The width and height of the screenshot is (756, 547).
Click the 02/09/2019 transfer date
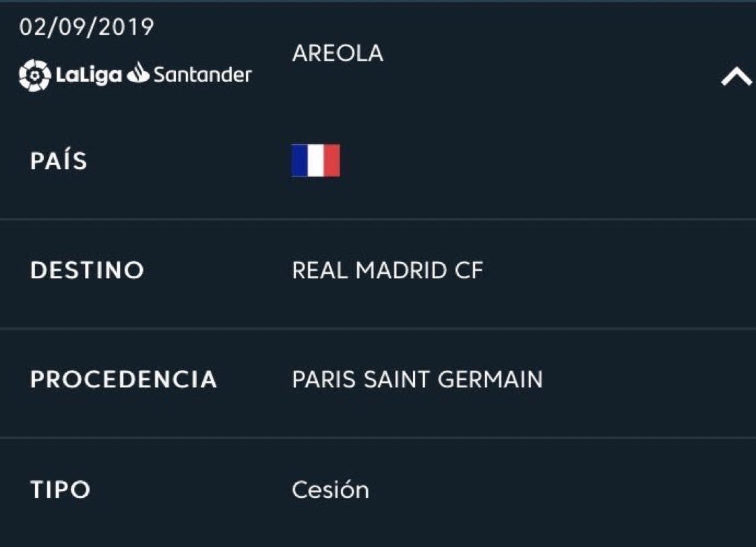(86, 27)
